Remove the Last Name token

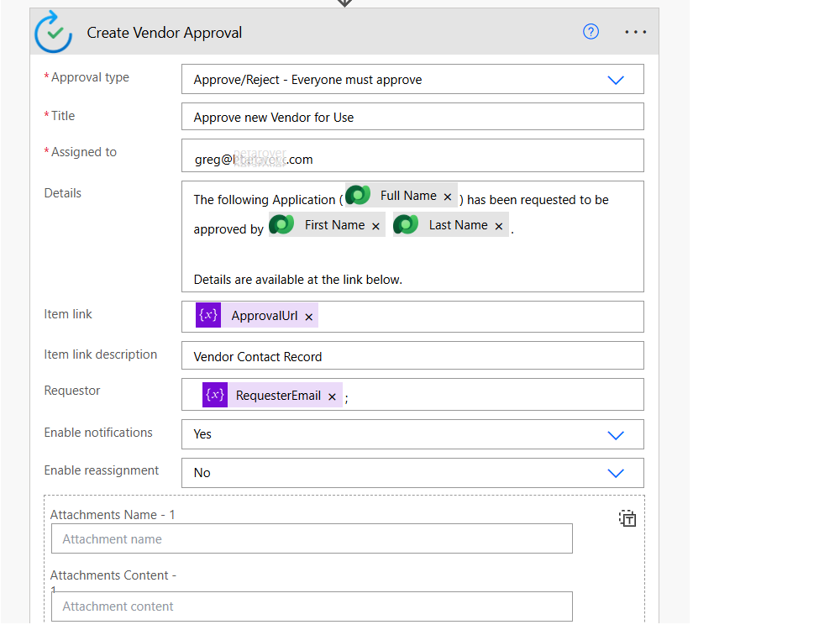[x=499, y=226]
